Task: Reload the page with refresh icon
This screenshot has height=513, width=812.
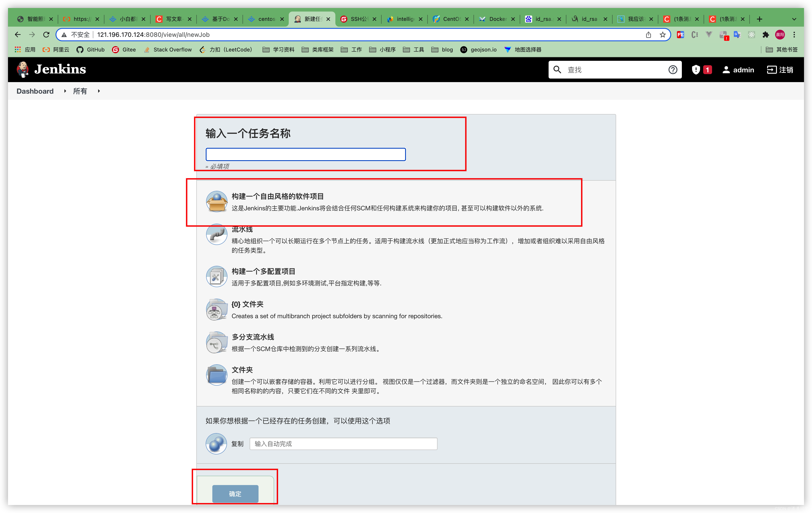Action: point(46,35)
